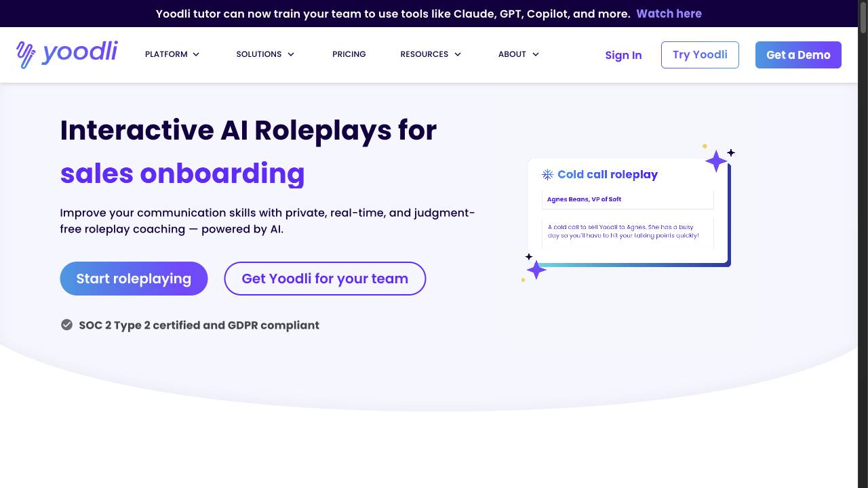Expand the Platform menu chevron
Viewport: 868px width, 488px height.
(x=196, y=54)
